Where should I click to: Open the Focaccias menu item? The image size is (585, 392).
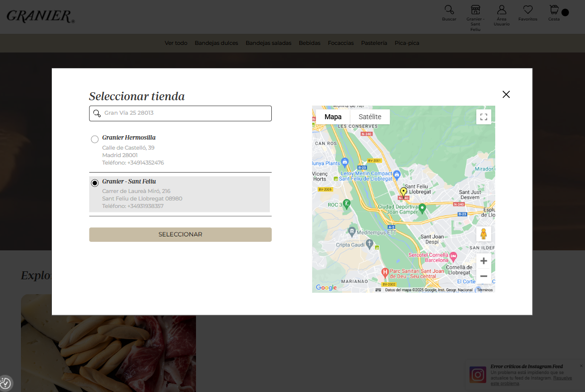[341, 43]
